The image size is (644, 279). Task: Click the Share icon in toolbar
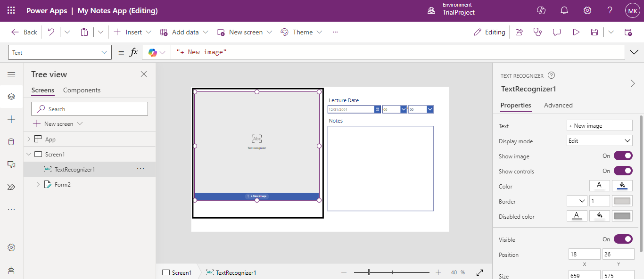tap(519, 32)
